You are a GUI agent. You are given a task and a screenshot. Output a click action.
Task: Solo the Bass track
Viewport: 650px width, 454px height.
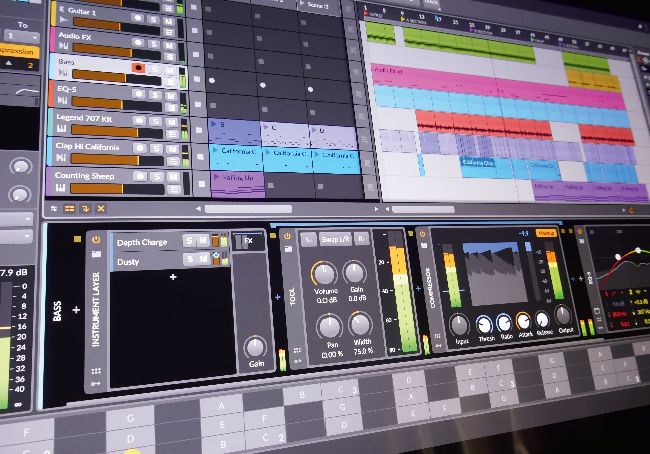coord(155,69)
